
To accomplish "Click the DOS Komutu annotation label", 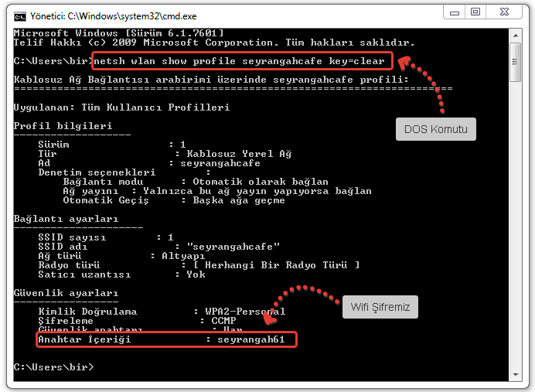I will coord(436,129).
